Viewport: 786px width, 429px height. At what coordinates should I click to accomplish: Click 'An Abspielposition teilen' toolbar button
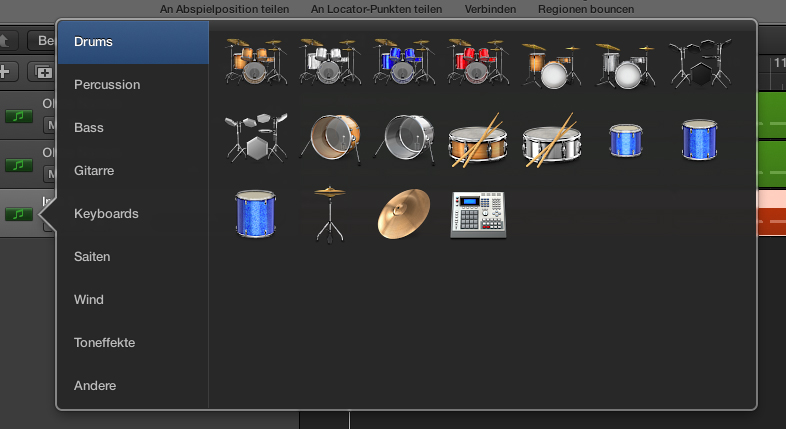[224, 9]
